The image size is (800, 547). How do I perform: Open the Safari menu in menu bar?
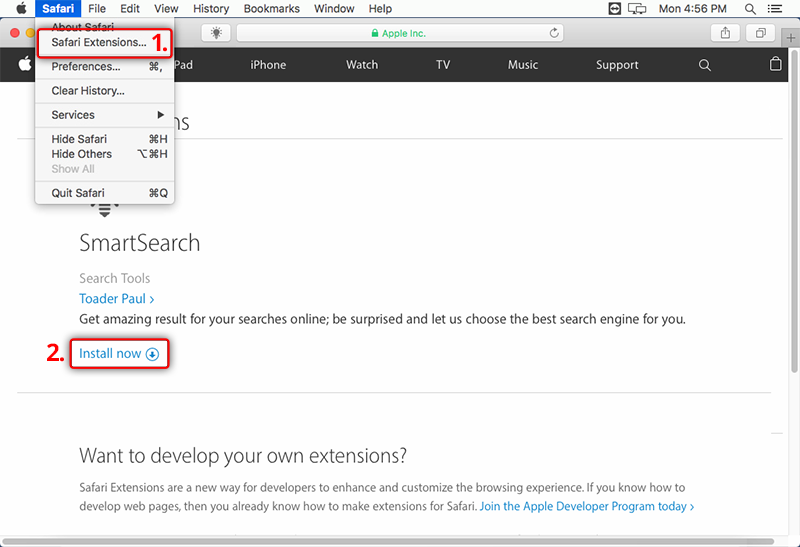58,8
